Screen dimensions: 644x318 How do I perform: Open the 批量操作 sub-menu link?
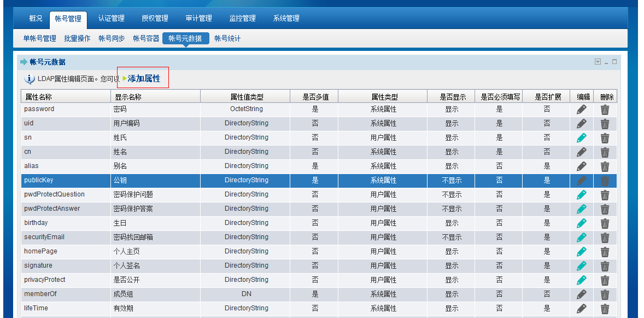coord(77,38)
